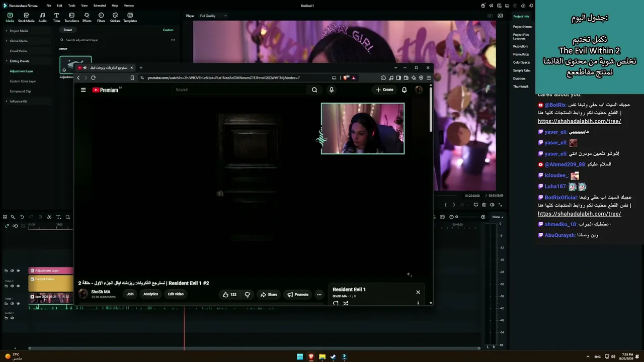
Task: Open the View menu in Filmora
Action: tap(84, 6)
